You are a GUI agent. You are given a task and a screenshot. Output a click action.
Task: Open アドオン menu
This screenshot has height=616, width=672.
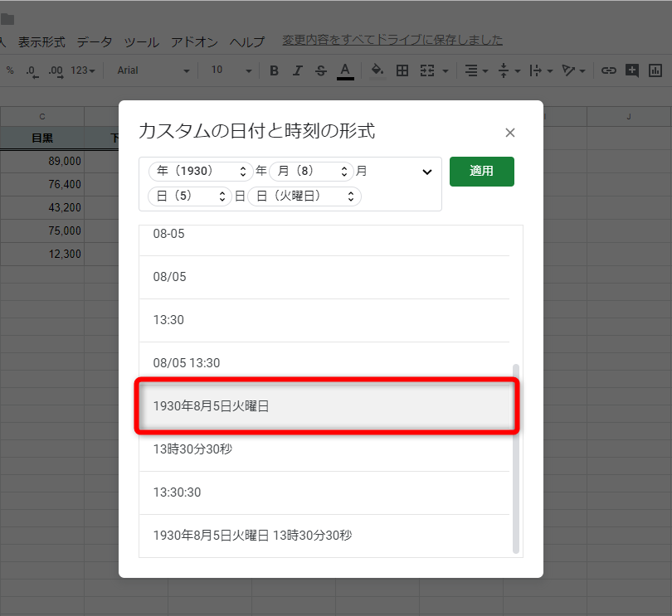click(x=194, y=42)
